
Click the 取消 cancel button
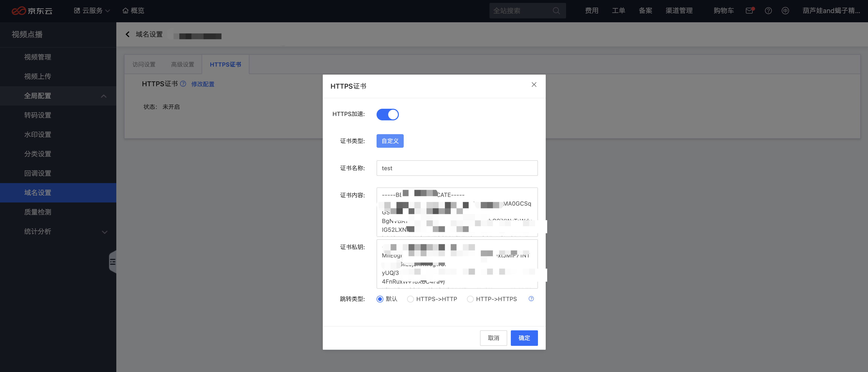coord(493,338)
